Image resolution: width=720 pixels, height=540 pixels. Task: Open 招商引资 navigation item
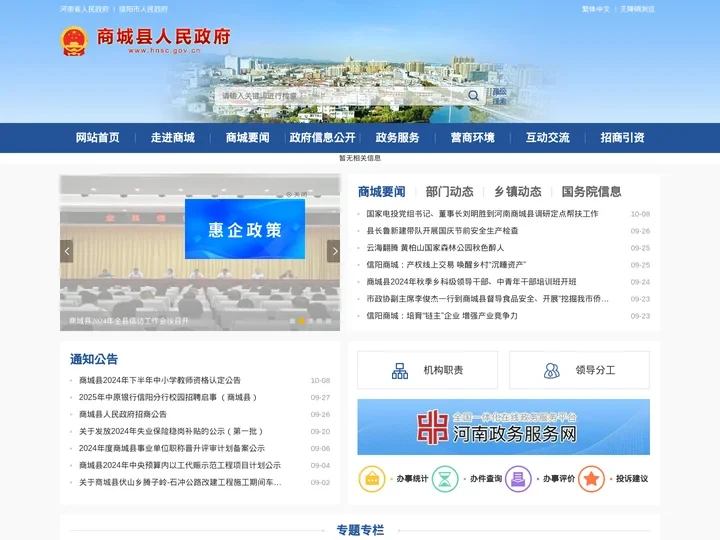(622, 138)
